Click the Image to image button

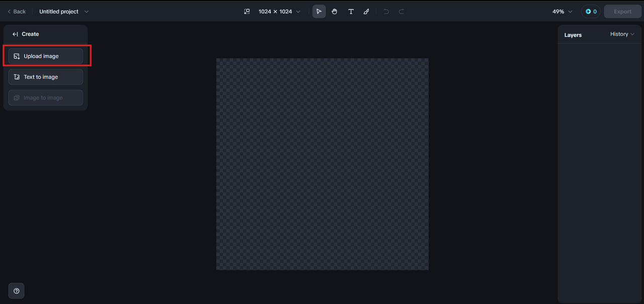(x=46, y=97)
